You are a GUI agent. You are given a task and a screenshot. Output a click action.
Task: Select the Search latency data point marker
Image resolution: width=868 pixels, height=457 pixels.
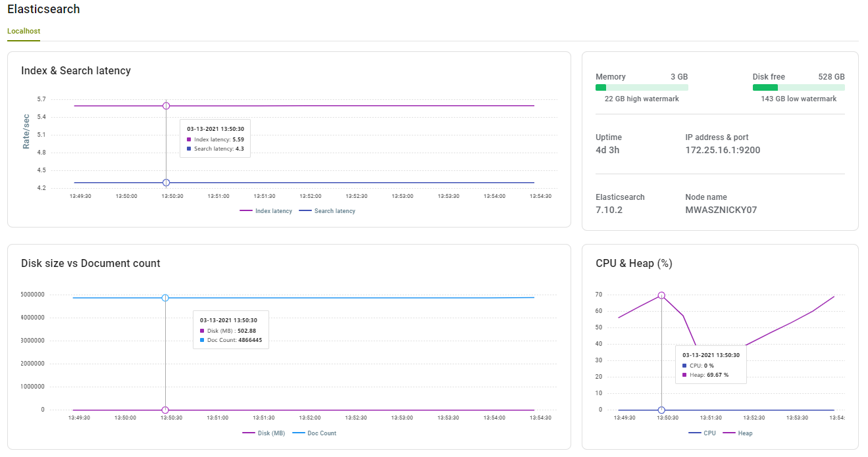click(x=166, y=183)
